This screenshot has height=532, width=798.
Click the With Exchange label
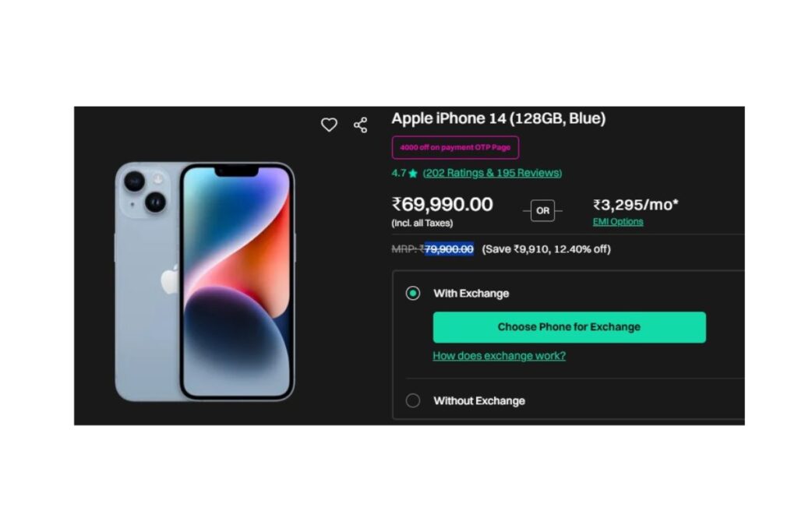pos(471,294)
